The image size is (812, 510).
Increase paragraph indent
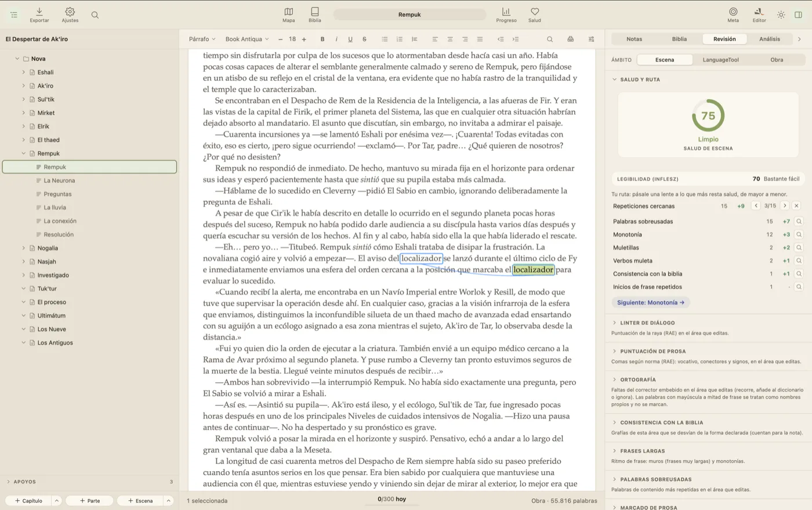(x=516, y=39)
